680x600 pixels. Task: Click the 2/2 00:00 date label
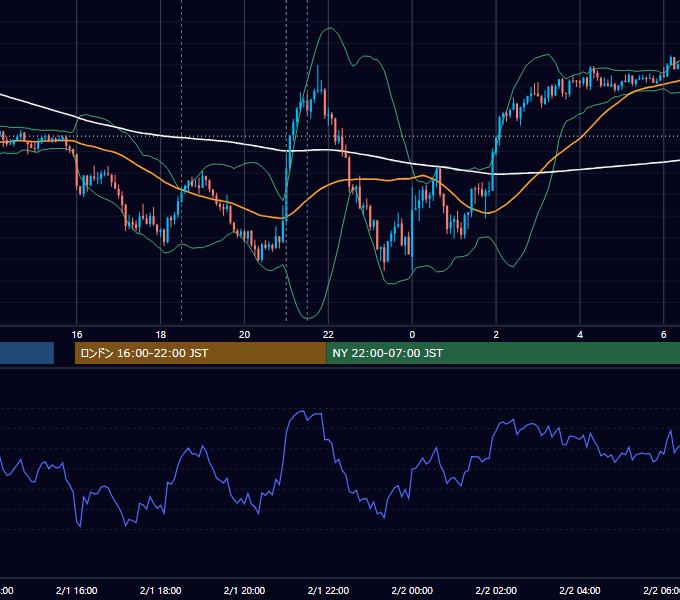(x=412, y=590)
